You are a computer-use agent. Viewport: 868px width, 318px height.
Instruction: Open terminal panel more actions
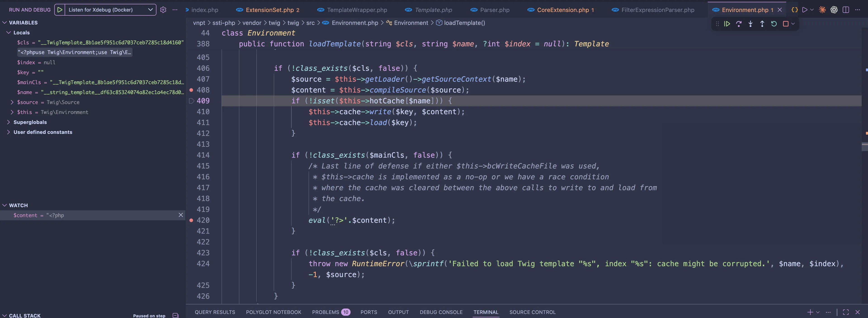tap(828, 312)
